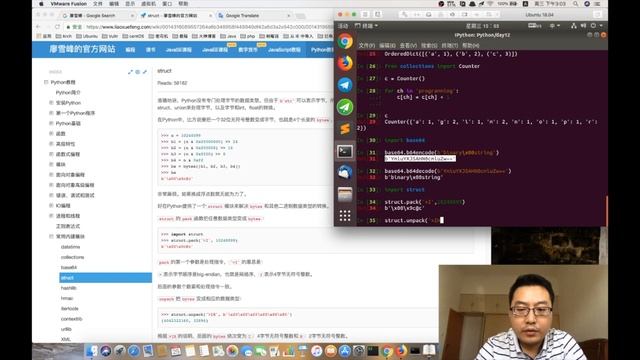Click the terminal window scrollbar
Screen dimensions: 640x360
pos(606,210)
